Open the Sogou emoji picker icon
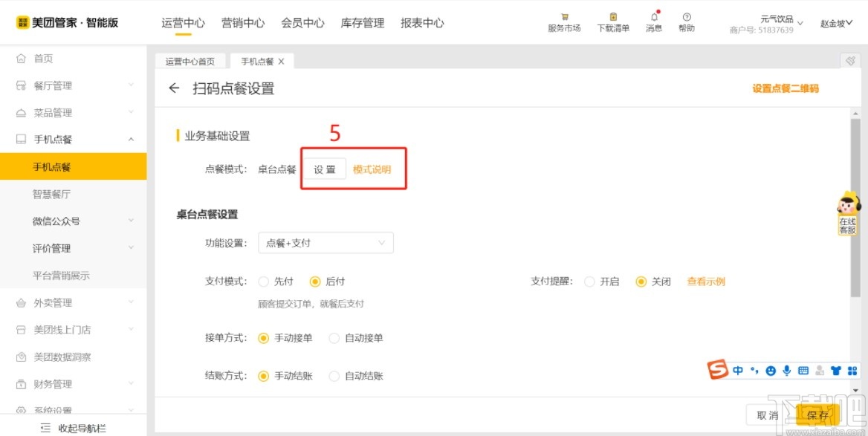This screenshot has height=436, width=868. (x=771, y=370)
